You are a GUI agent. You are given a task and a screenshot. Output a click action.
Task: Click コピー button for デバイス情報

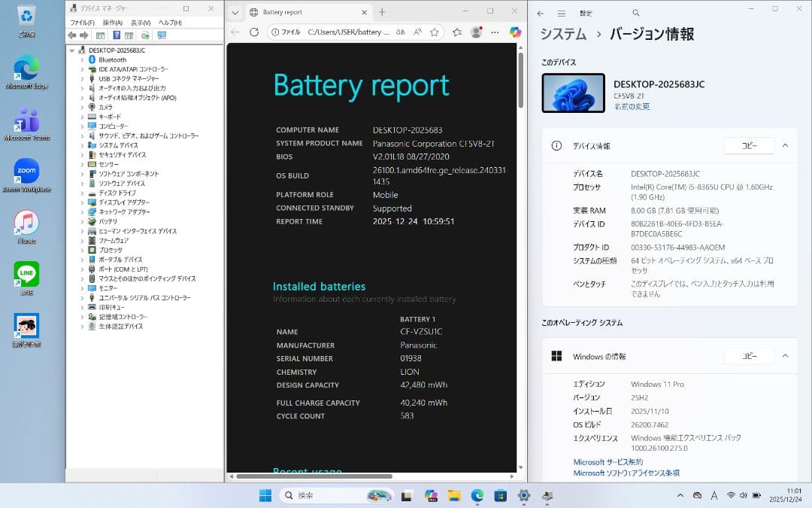[x=749, y=146]
